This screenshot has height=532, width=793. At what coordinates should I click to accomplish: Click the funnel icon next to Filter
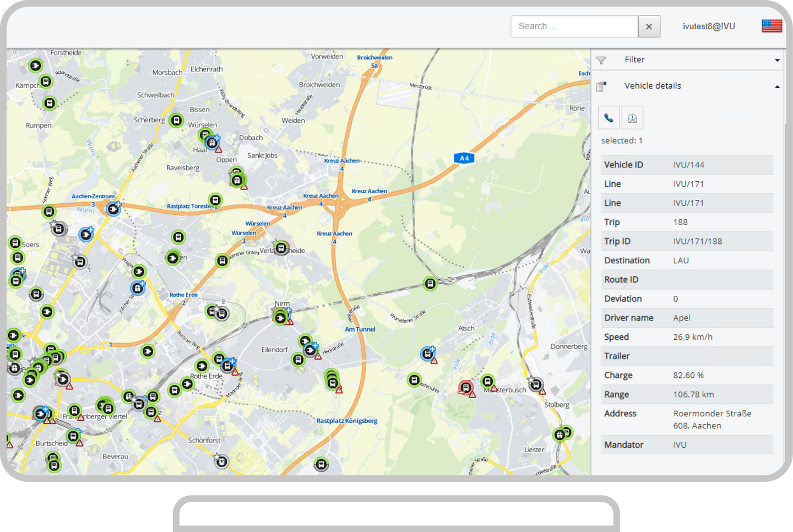[x=601, y=60]
